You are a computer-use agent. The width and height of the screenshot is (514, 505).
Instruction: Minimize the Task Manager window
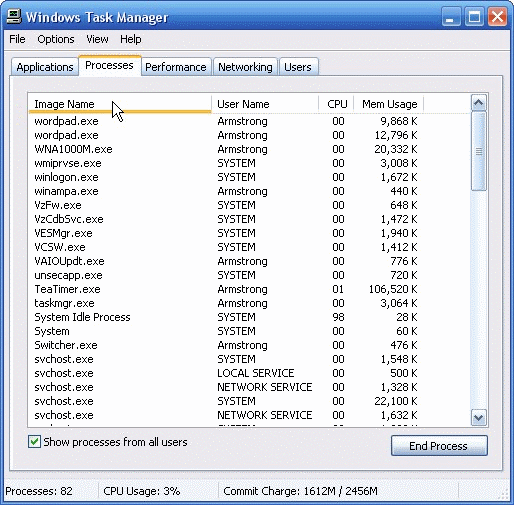(x=451, y=17)
